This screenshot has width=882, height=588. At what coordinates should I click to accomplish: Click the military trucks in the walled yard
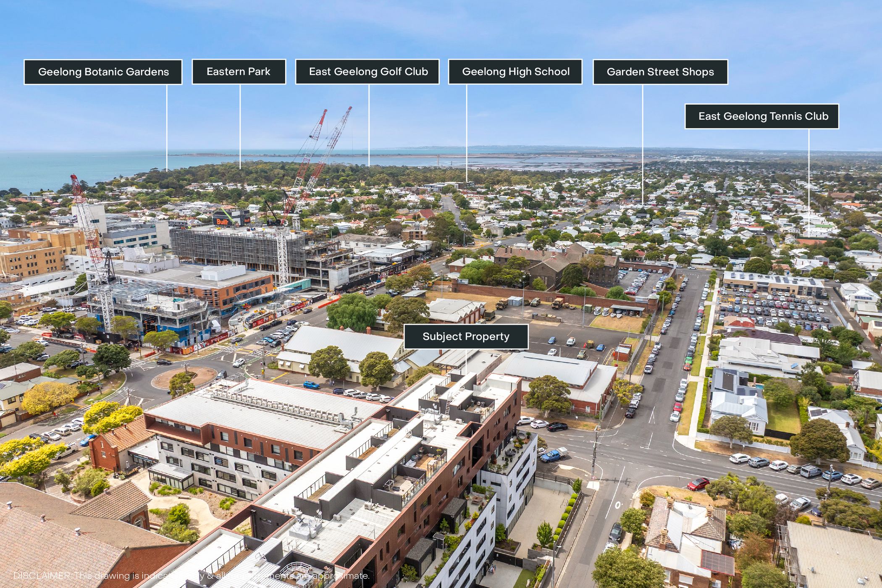[x=533, y=302]
